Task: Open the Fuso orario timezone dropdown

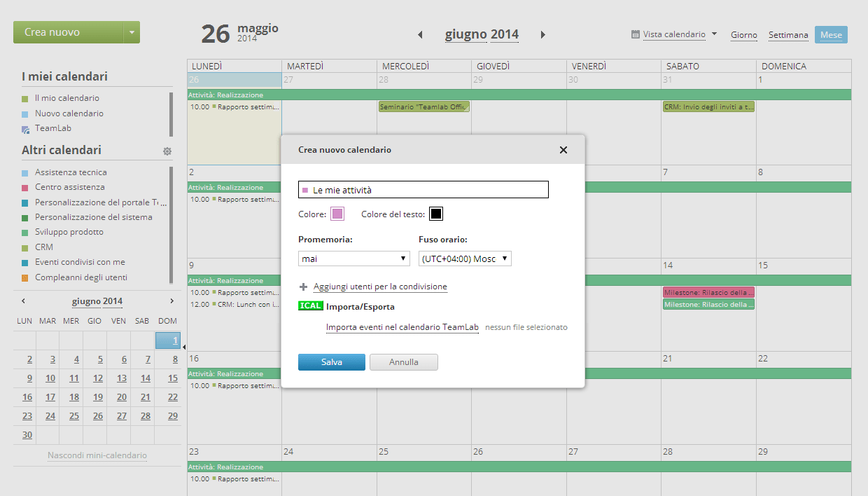Action: (x=465, y=259)
